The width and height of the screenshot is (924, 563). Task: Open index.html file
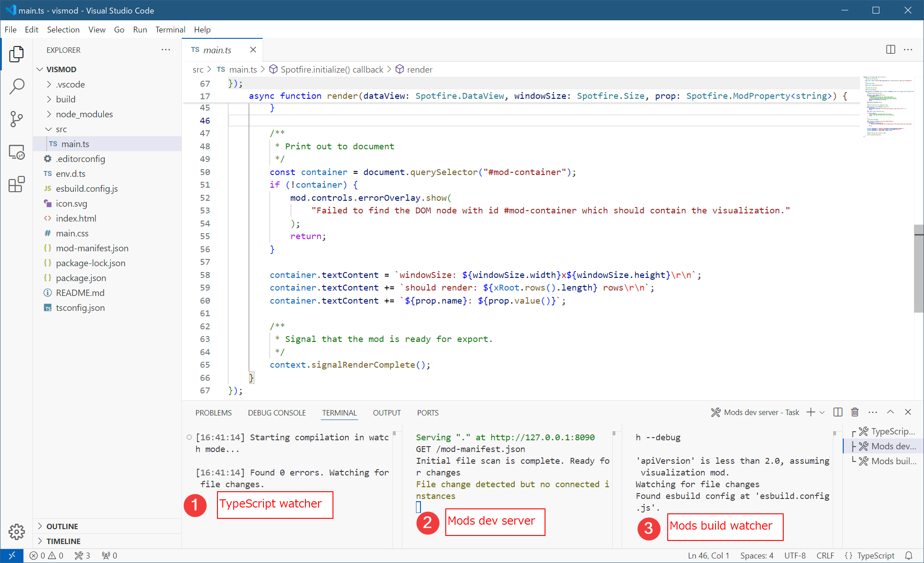[107, 218]
